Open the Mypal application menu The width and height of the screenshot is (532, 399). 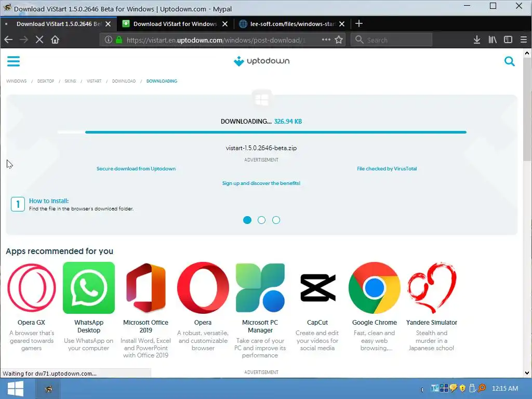pos(524,39)
